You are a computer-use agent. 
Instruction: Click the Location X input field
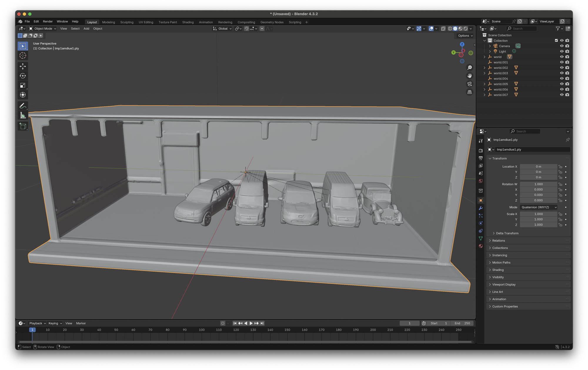(538, 167)
